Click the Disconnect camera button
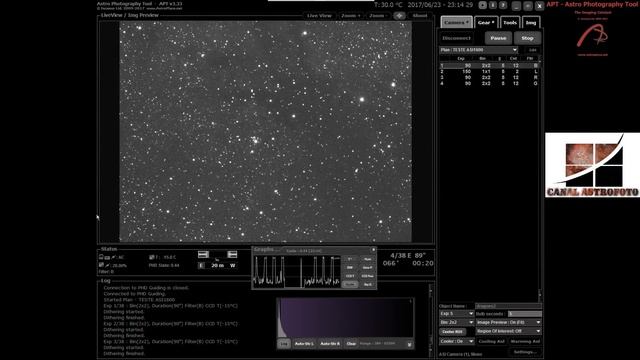The height and width of the screenshot is (360, 640). [457, 38]
